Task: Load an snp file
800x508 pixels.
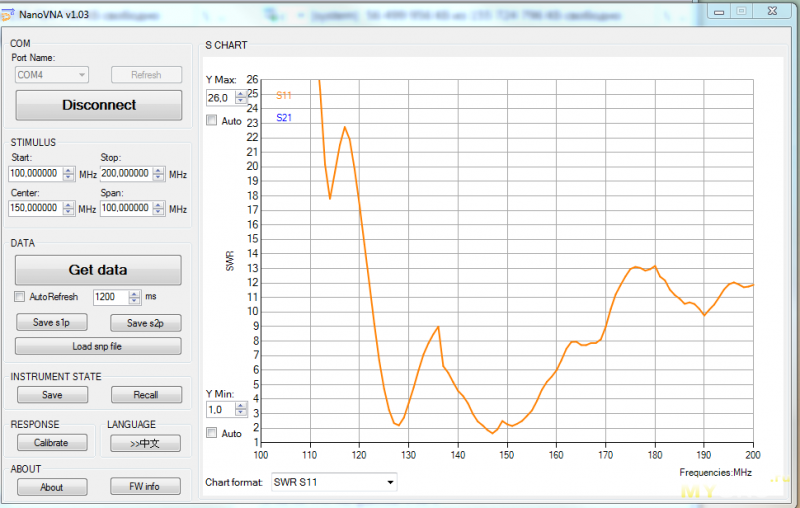Action: (98, 346)
